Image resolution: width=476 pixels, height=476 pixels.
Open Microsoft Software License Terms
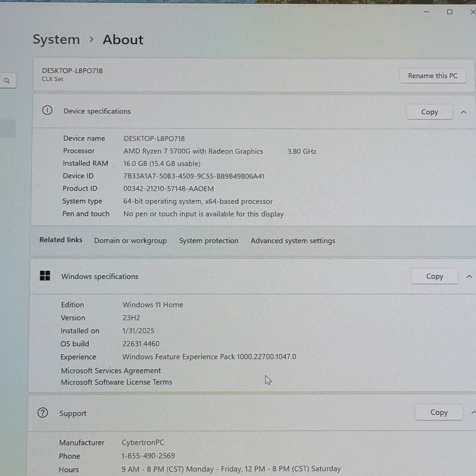tap(116, 382)
